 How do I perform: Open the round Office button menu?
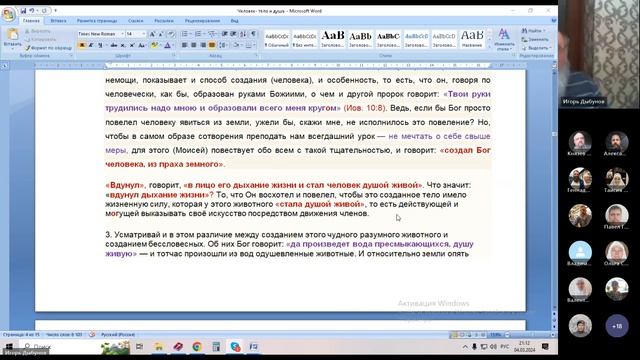[x=8, y=13]
